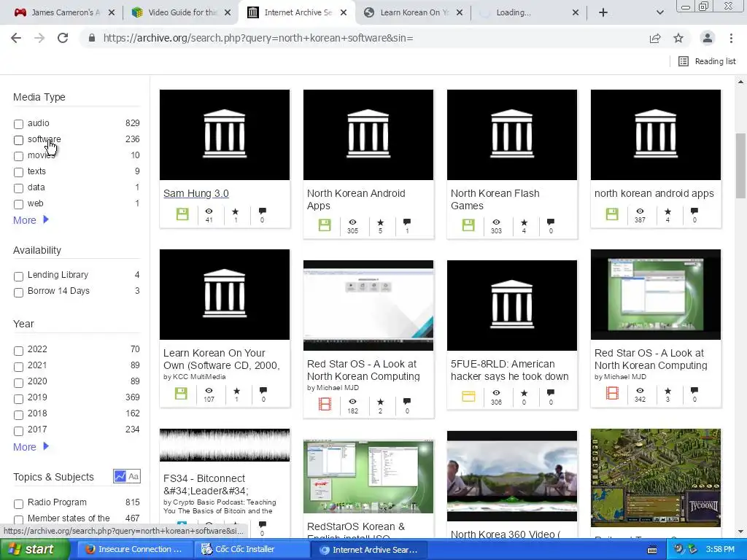
Task: Open the Sam Hung 3.0 item link
Action: click(x=196, y=193)
